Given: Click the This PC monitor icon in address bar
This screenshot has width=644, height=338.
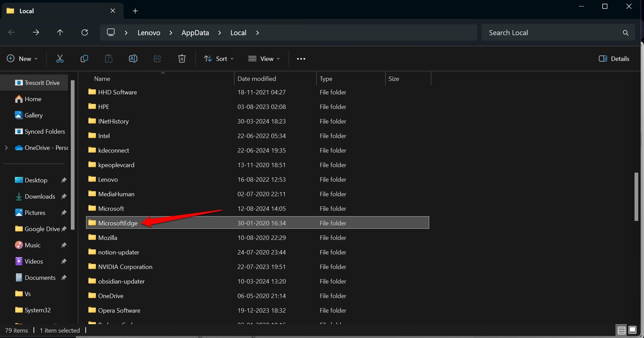Looking at the screenshot, I should tap(111, 32).
